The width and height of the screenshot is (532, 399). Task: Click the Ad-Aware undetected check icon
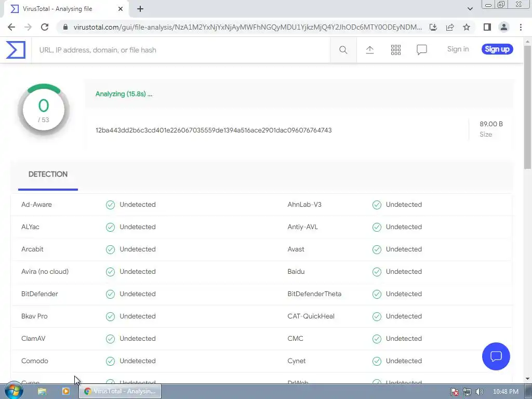click(x=110, y=205)
